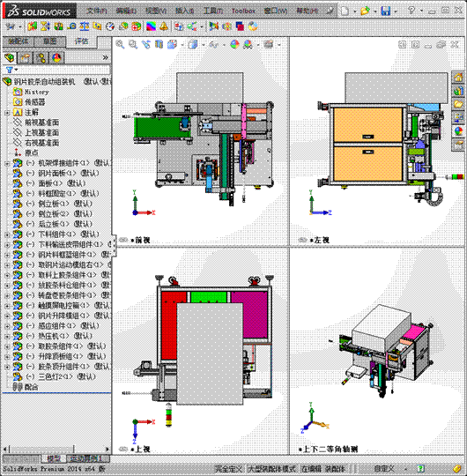Click the yellow warning triangle check icon
This screenshot has width=467, height=476.
(x=164, y=26)
